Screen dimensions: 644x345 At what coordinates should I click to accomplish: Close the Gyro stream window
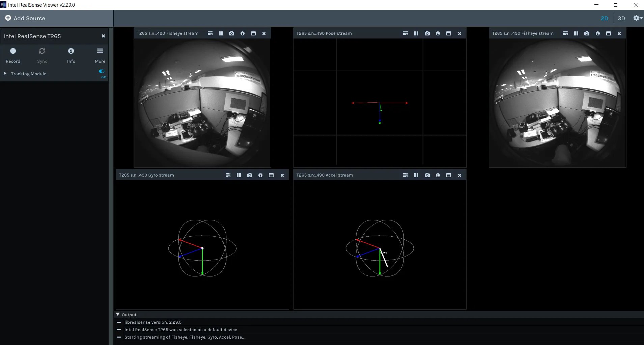(282, 175)
